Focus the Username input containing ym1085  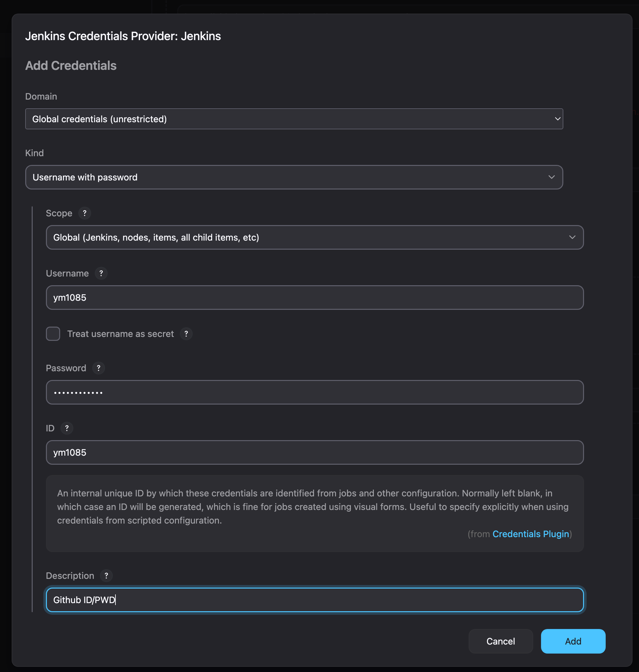click(314, 297)
